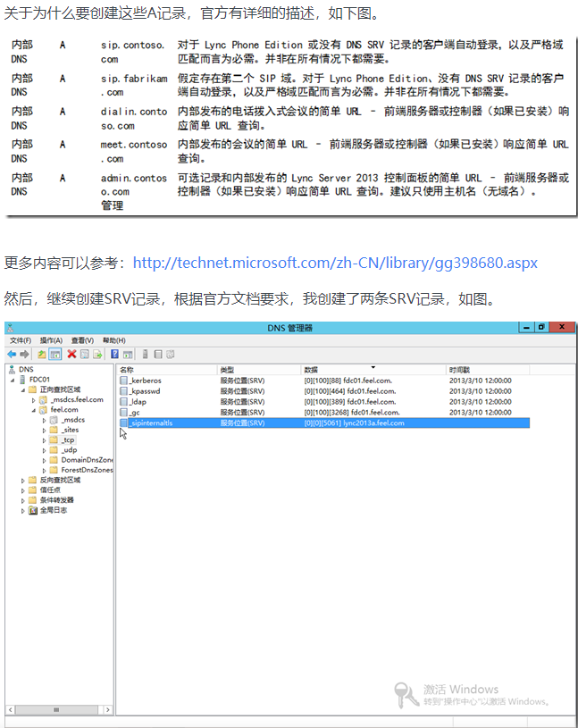
Task: Select the 全局日志 tree item
Action: point(54,510)
